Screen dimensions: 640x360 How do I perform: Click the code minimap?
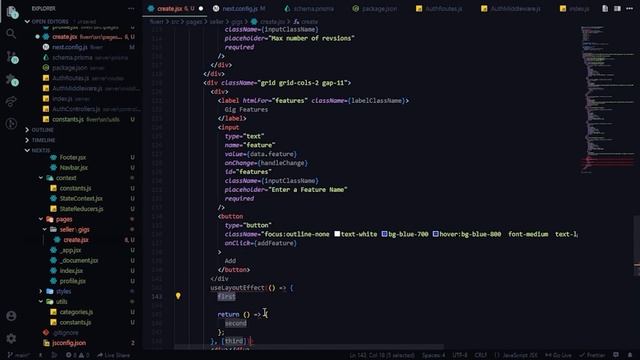pos(607,100)
